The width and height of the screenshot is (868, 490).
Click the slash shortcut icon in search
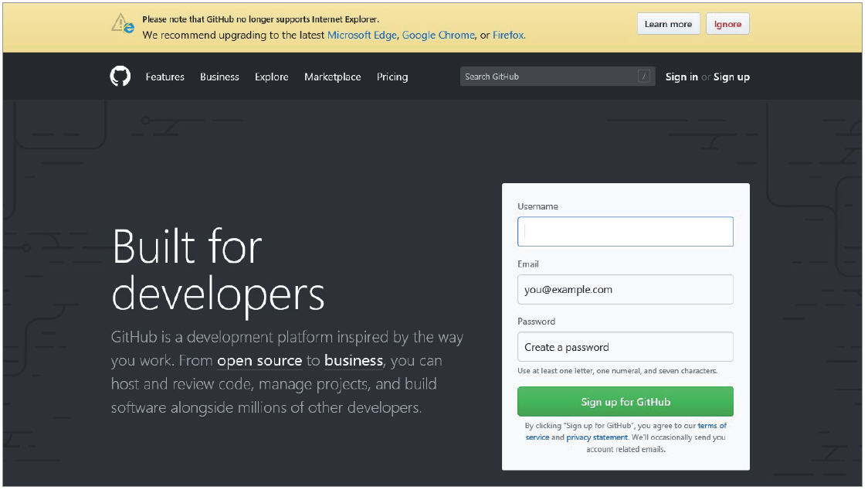pos(644,77)
